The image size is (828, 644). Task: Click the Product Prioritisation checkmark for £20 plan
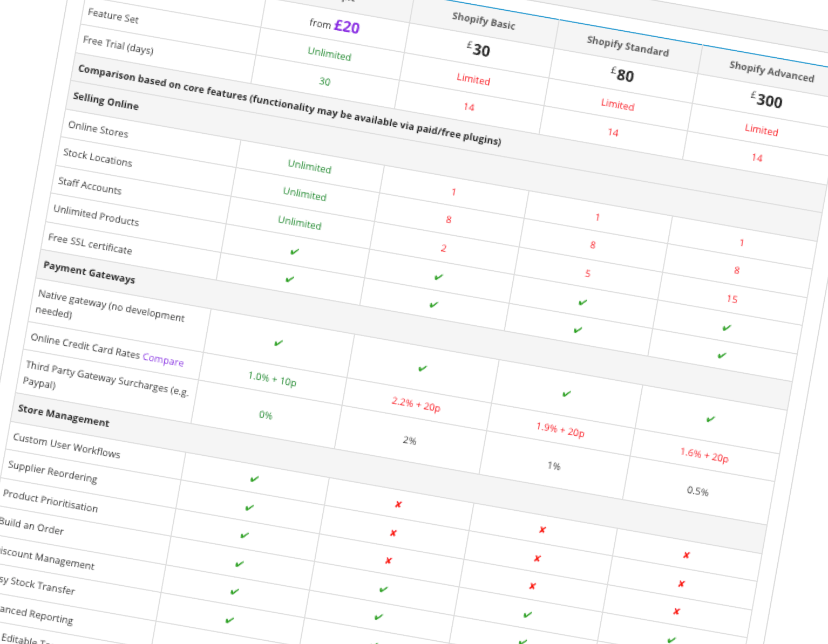point(245,536)
